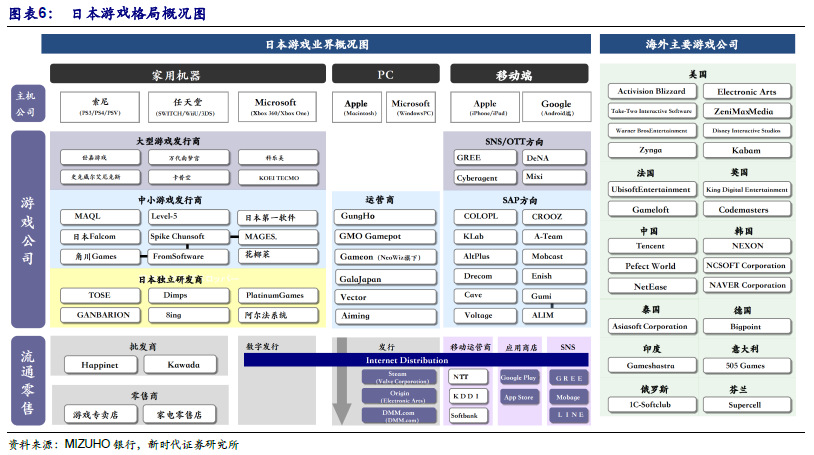Select the Aiming box

(385, 316)
